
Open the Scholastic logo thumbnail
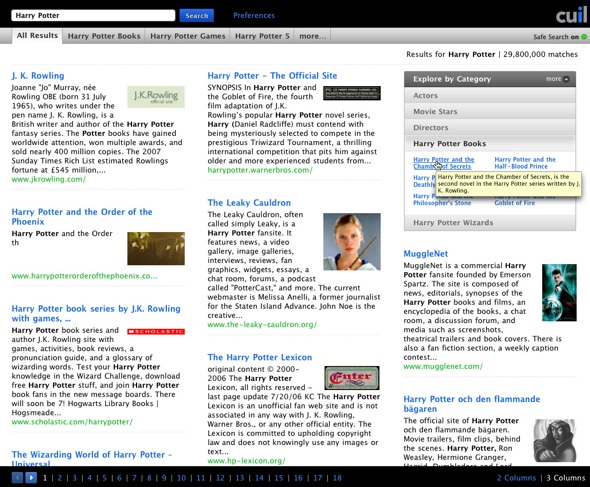(156, 332)
